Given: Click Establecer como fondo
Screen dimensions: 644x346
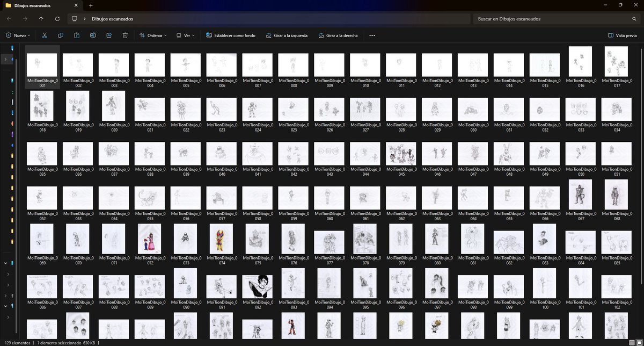Looking at the screenshot, I should coord(231,35).
